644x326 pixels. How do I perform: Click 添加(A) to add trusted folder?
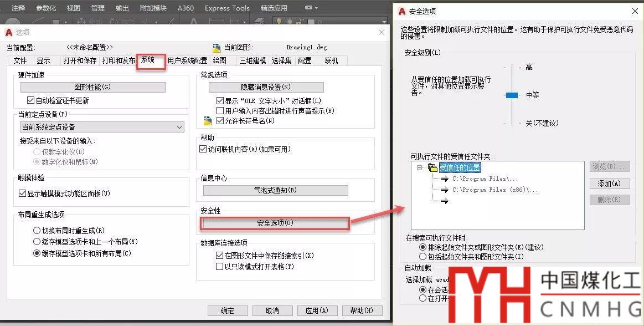click(610, 184)
